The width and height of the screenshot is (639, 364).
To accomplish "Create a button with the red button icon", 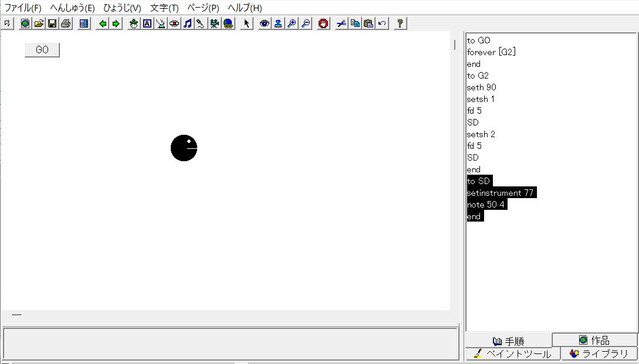I will coord(174,23).
